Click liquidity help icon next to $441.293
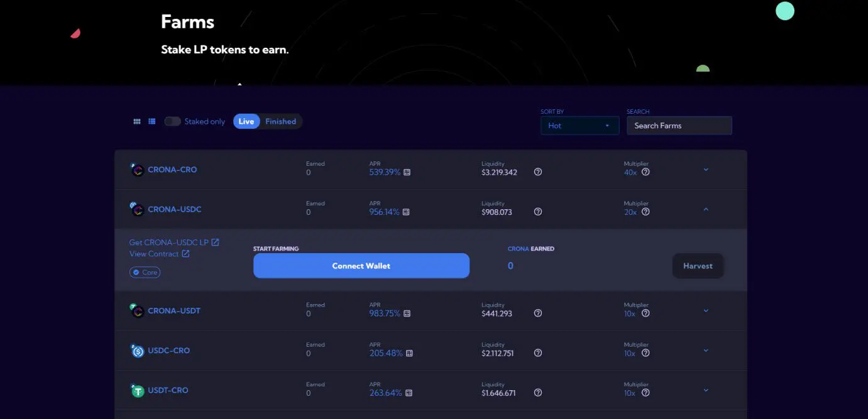868x419 pixels. [x=538, y=313]
